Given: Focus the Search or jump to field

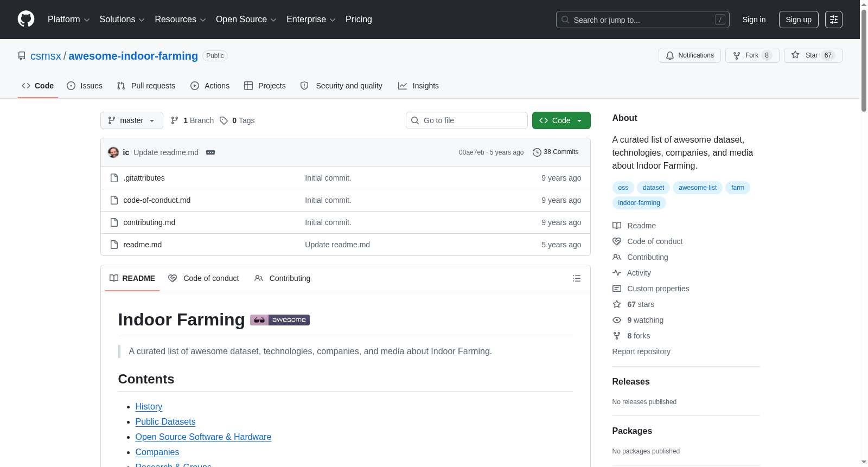Looking at the screenshot, I should point(643,20).
